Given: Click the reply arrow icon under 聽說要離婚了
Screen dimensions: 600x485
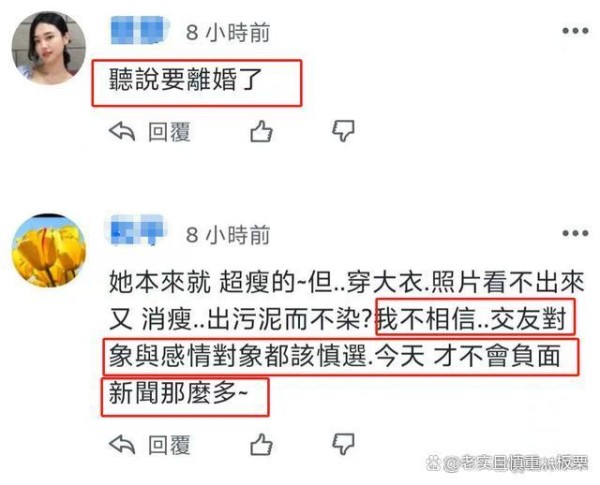Looking at the screenshot, I should click(122, 131).
